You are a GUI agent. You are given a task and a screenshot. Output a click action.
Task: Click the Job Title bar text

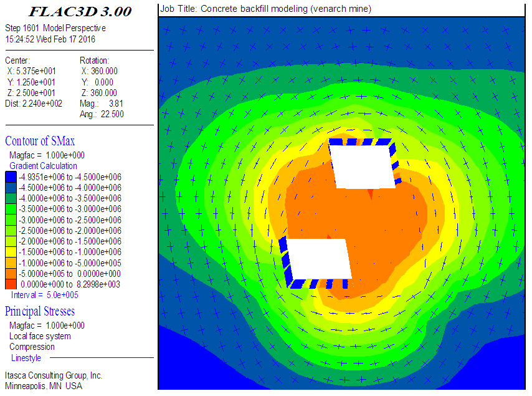pyautogui.click(x=265, y=9)
